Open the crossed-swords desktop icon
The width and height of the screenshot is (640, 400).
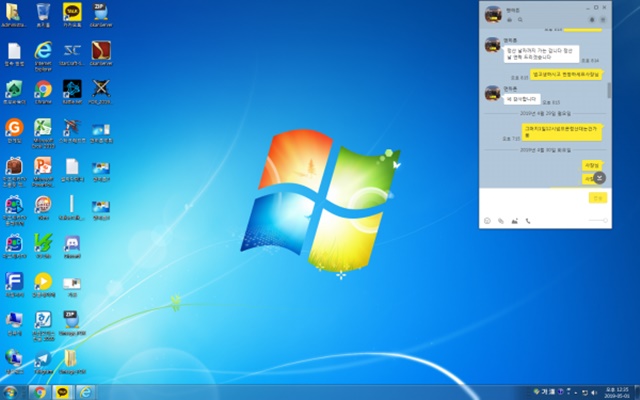(101, 92)
